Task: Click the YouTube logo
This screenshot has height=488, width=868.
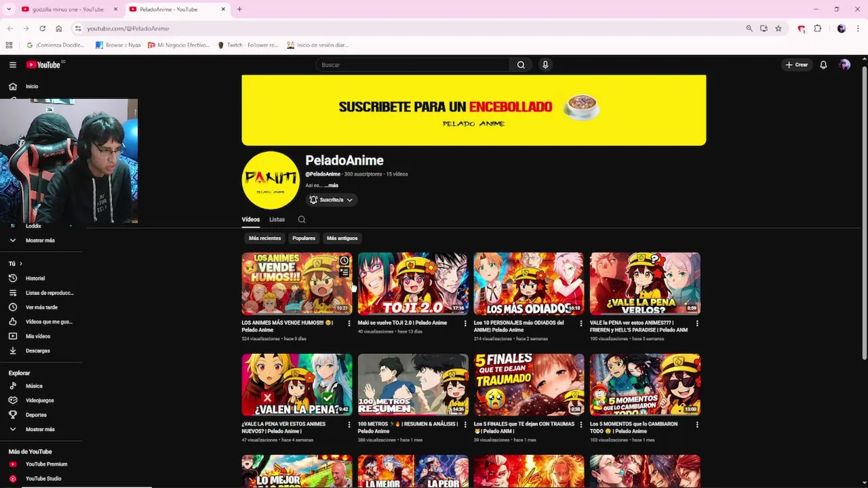Action: pyautogui.click(x=44, y=65)
